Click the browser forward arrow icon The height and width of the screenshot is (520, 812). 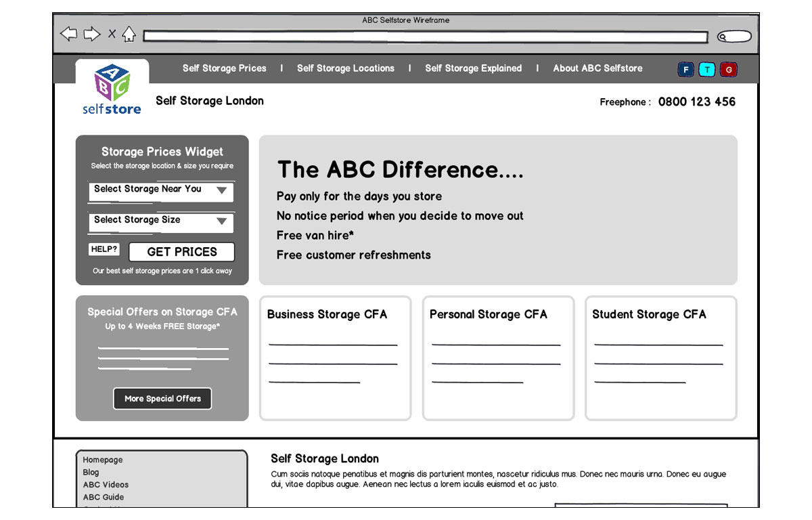pos(91,34)
